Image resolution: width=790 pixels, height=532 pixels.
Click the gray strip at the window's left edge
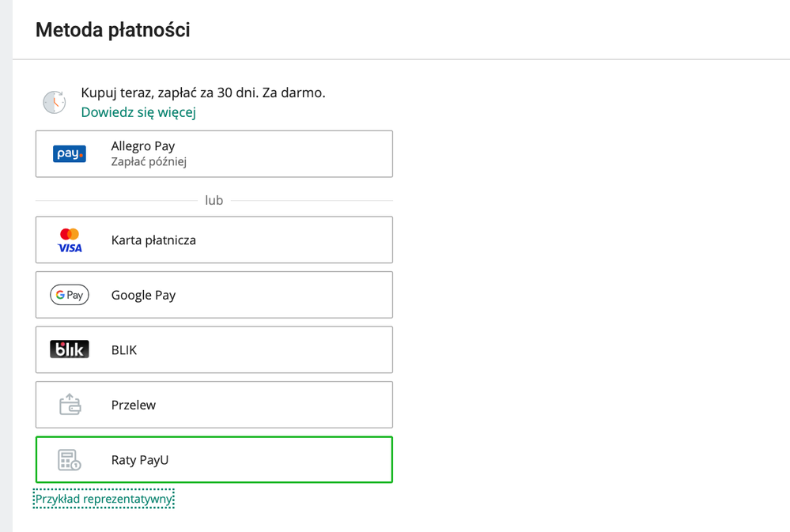click(x=6, y=266)
